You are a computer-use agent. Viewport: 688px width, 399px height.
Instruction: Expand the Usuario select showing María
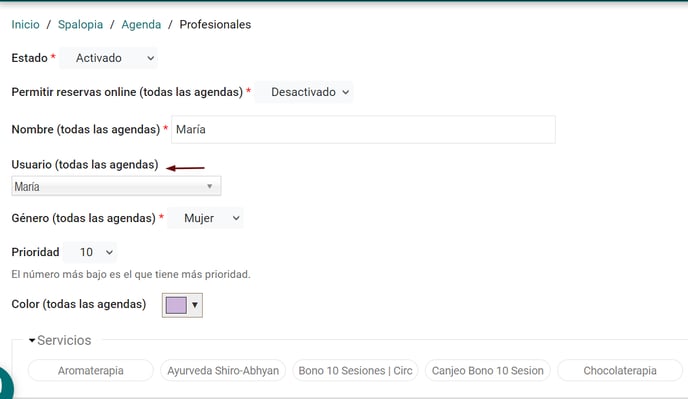tap(116, 186)
